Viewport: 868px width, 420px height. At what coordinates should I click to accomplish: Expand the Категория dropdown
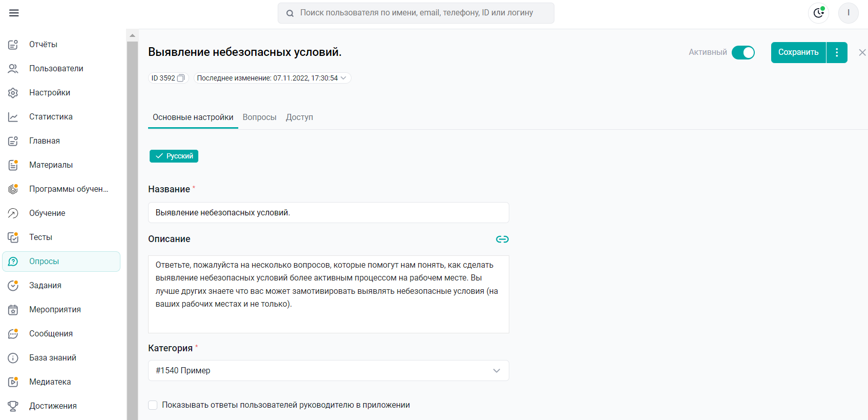(328, 370)
